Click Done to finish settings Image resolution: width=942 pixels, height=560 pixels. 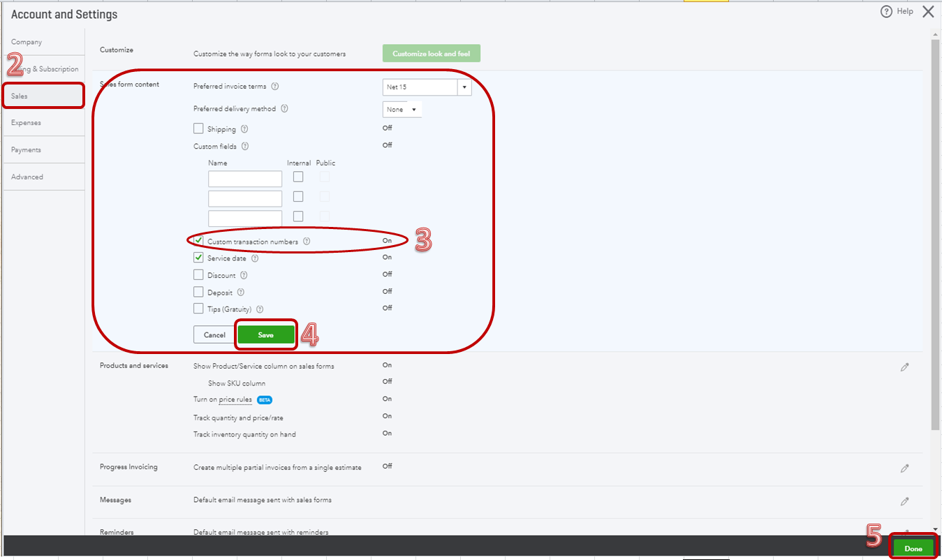(x=913, y=549)
